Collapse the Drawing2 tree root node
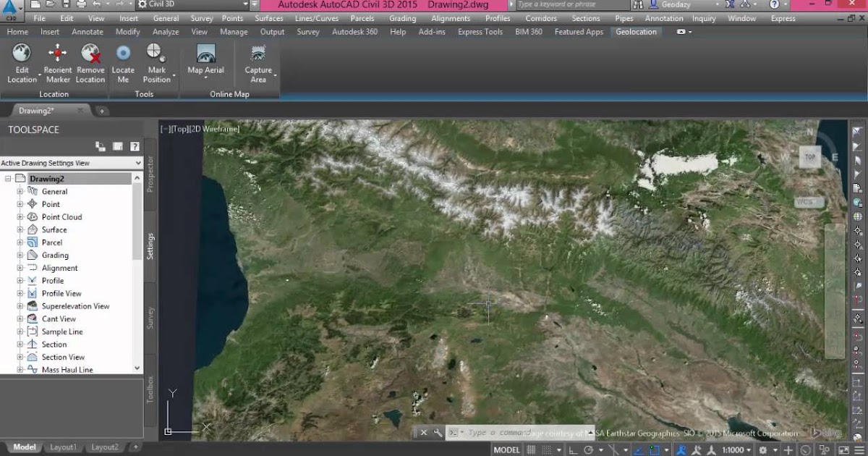 coord(8,179)
